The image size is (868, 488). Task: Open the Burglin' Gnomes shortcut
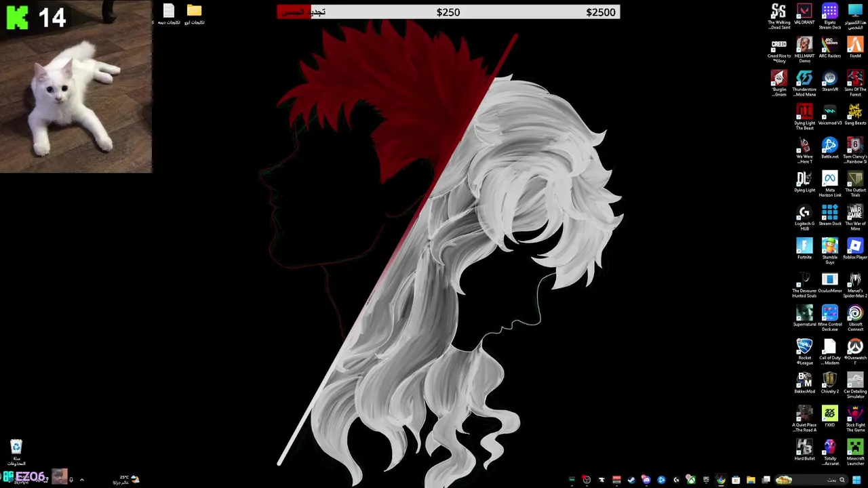[x=778, y=83]
